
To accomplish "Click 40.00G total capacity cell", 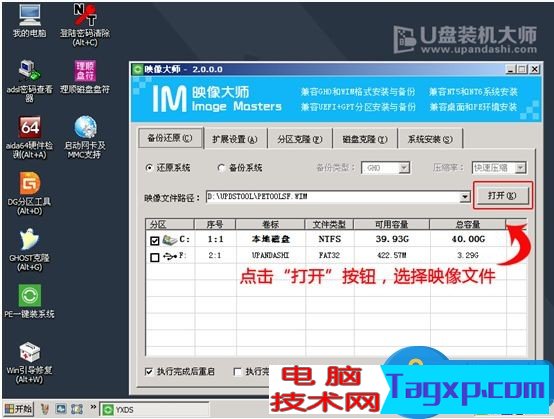I will [468, 239].
